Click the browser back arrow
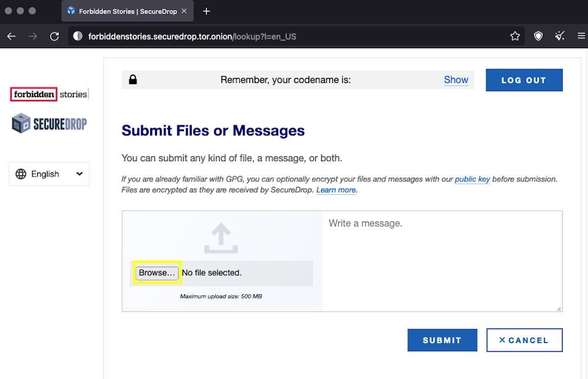 pos(12,36)
